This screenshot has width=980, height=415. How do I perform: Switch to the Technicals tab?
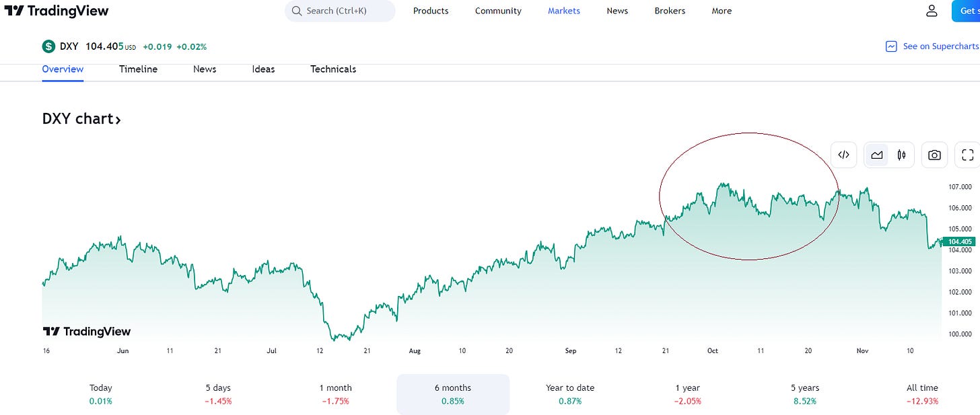pos(333,69)
